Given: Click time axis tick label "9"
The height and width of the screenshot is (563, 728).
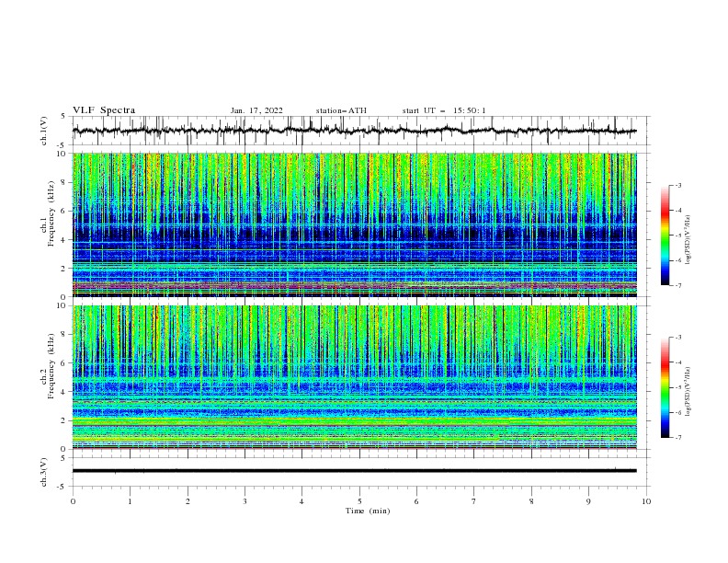Looking at the screenshot, I should tap(588, 501).
